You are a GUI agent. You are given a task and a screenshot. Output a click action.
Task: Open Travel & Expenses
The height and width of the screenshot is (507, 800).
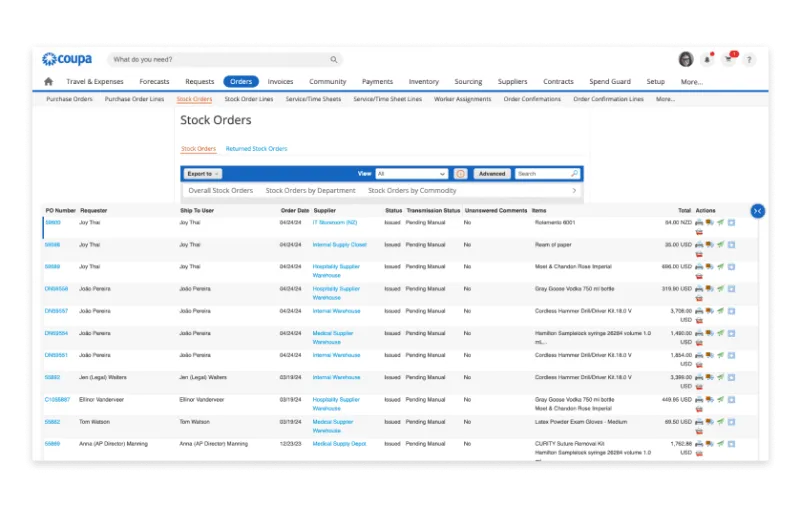tap(95, 82)
